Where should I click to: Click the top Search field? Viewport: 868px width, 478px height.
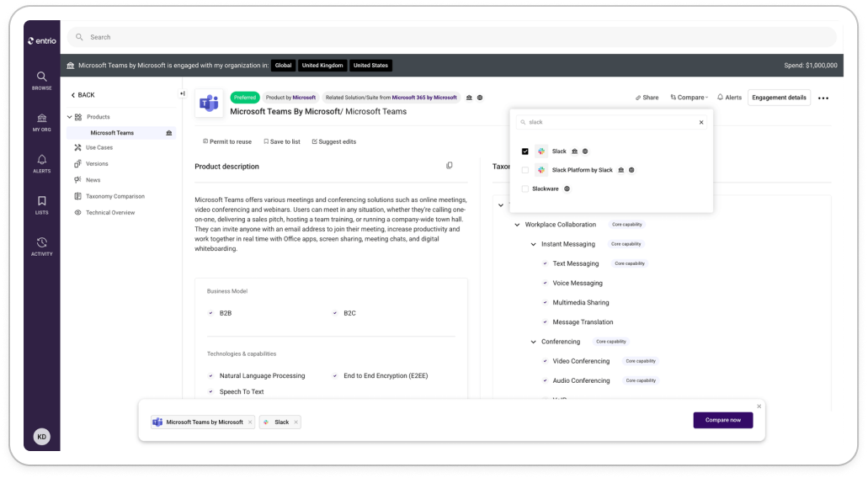point(452,37)
